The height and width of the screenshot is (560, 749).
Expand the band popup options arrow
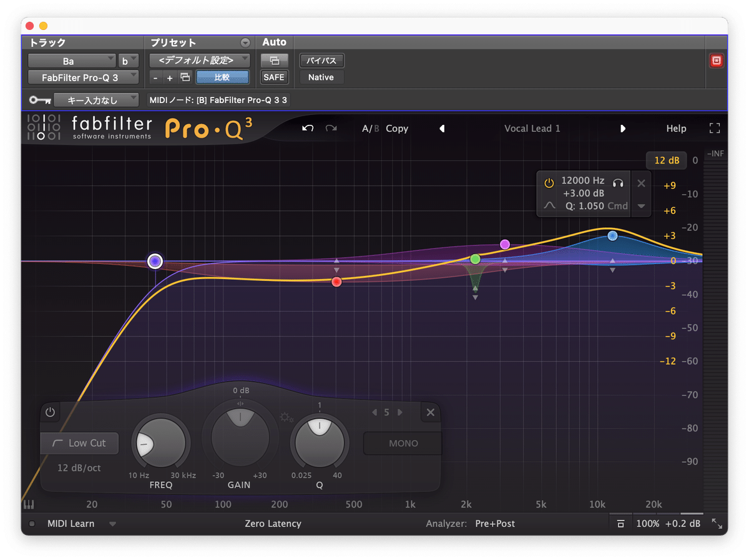click(641, 206)
